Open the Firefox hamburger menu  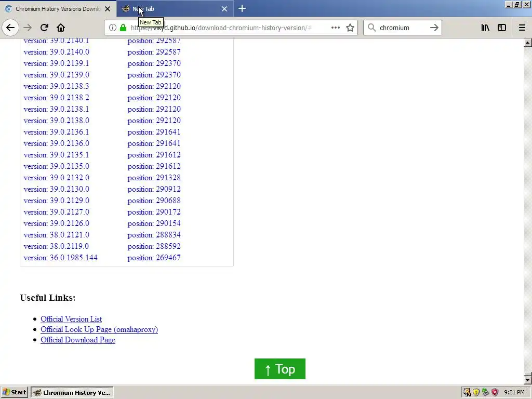point(522,28)
